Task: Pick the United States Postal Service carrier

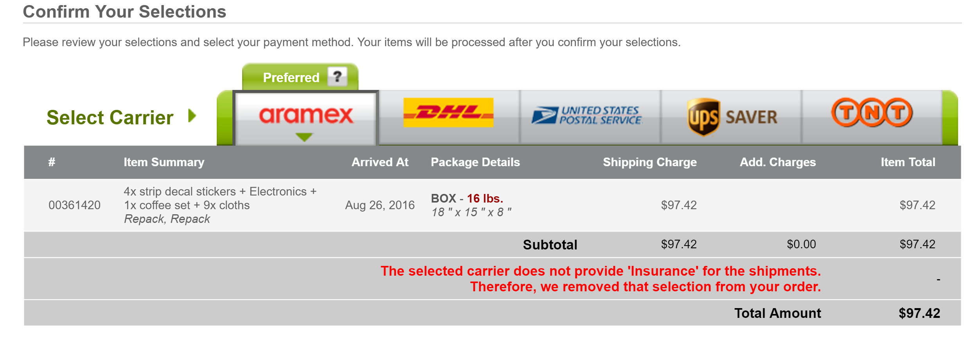Action: click(x=587, y=116)
